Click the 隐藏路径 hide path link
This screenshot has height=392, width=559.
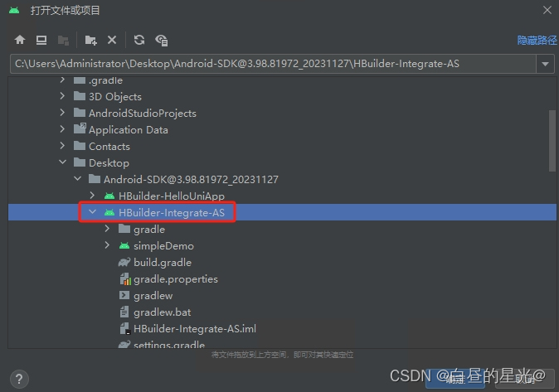[x=537, y=41]
